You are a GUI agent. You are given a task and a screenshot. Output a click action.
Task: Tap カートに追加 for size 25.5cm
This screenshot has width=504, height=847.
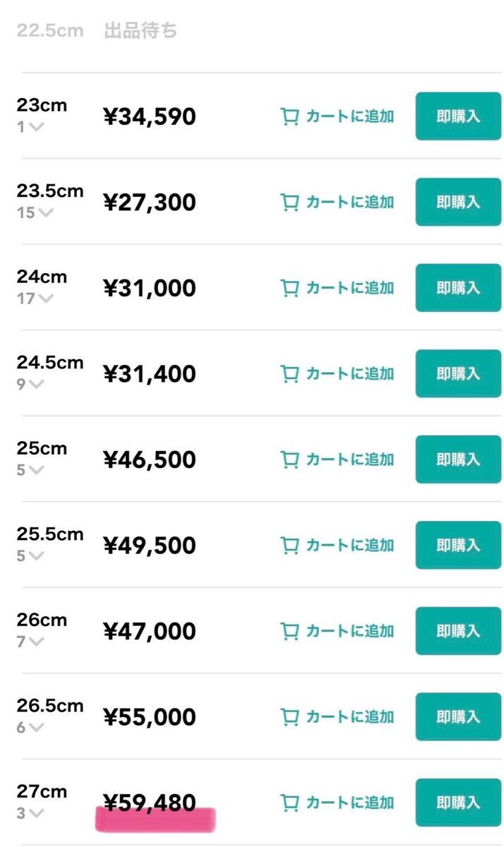point(351,546)
